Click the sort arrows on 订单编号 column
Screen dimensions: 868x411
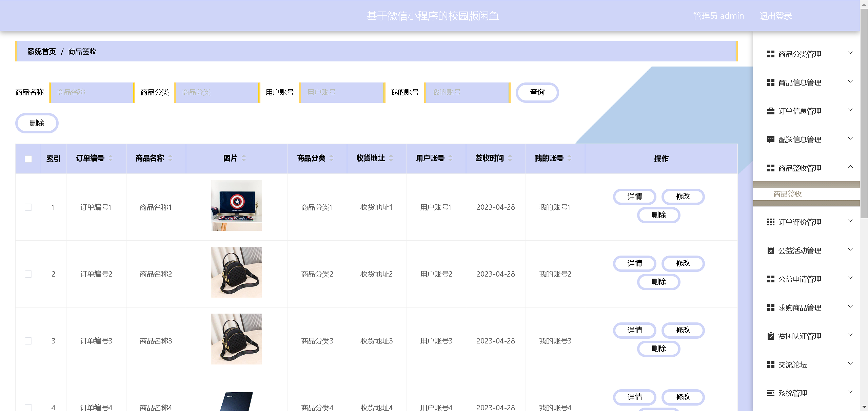pyautogui.click(x=111, y=158)
